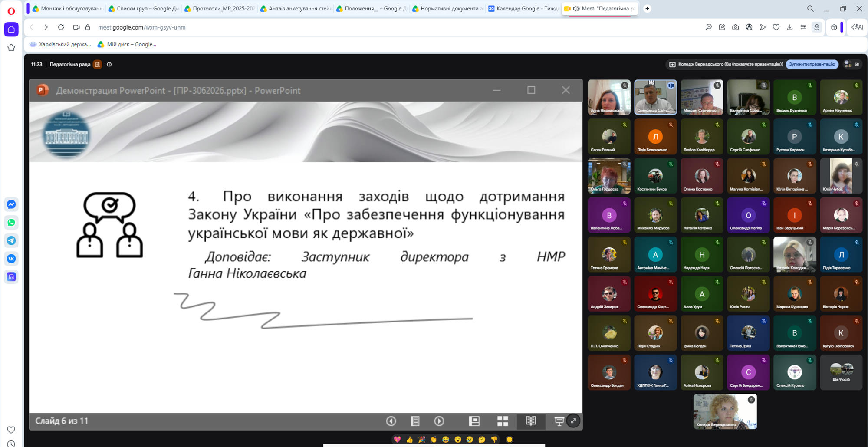Open WhatsApp in the Opera sidebar
Viewport: 868px width, 447px height.
11,223
